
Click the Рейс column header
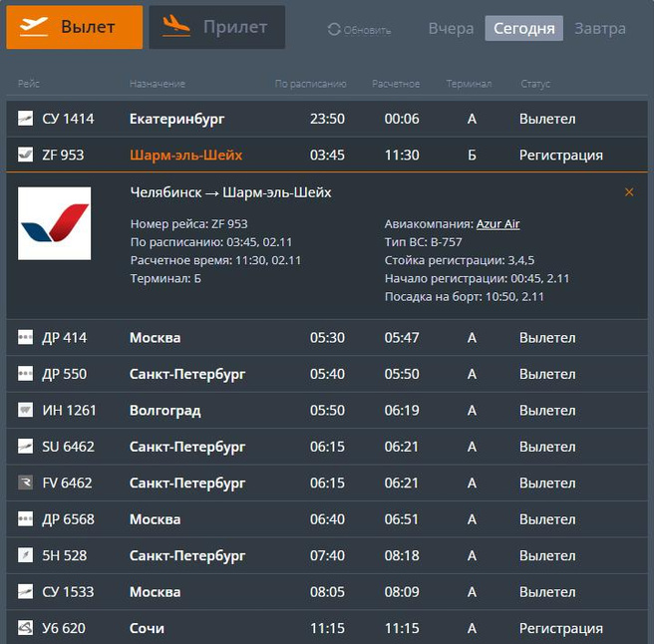[28, 84]
